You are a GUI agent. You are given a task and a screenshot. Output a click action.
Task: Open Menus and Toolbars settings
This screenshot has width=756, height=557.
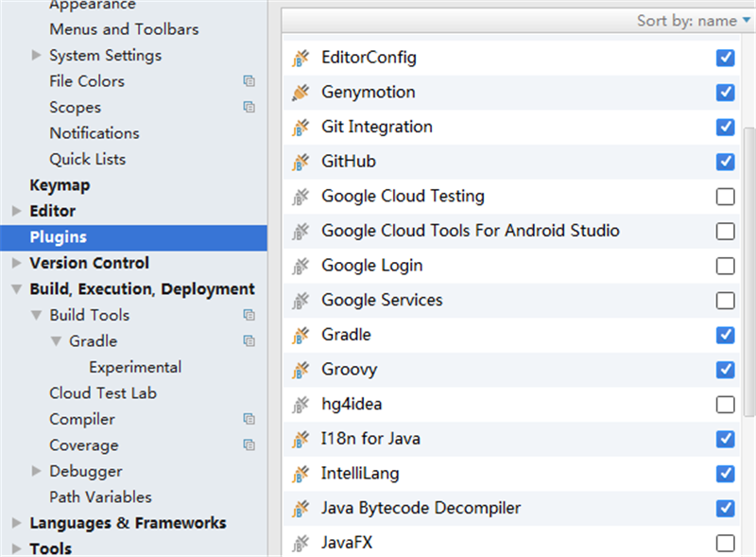point(124,29)
